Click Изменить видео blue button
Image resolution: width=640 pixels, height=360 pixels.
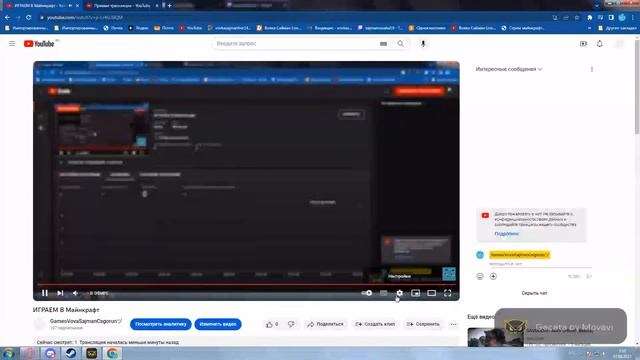point(218,324)
